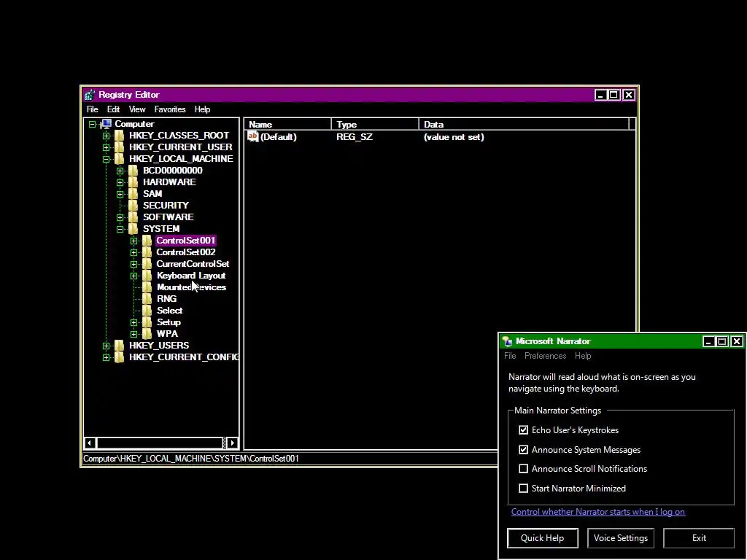
Task: Click the Select folder icon
Action: pyautogui.click(x=147, y=311)
